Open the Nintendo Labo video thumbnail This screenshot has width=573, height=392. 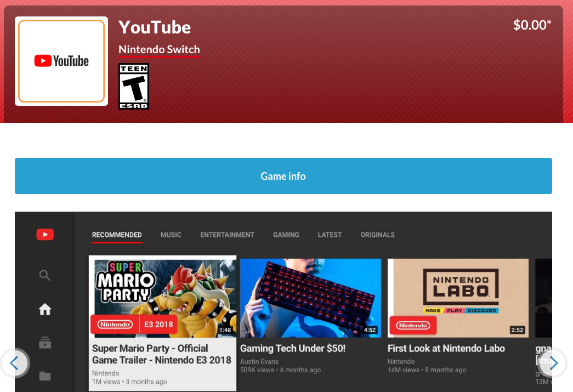pyautogui.click(x=458, y=298)
